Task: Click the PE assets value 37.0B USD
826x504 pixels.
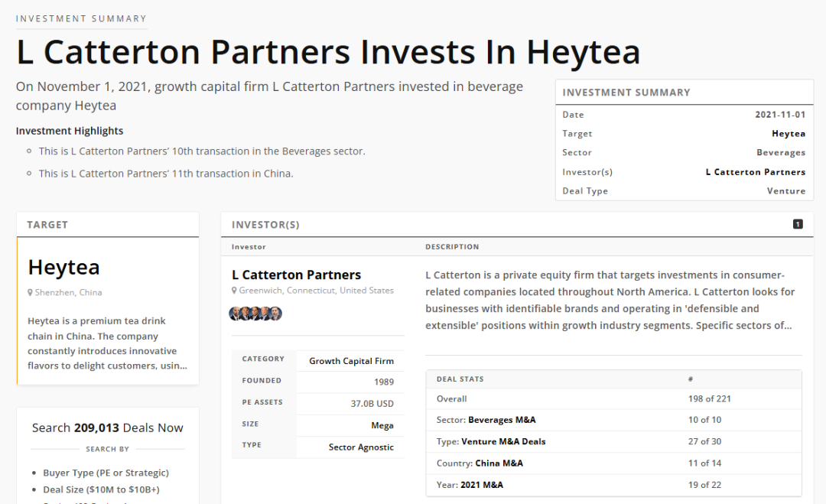Action: [x=372, y=403]
